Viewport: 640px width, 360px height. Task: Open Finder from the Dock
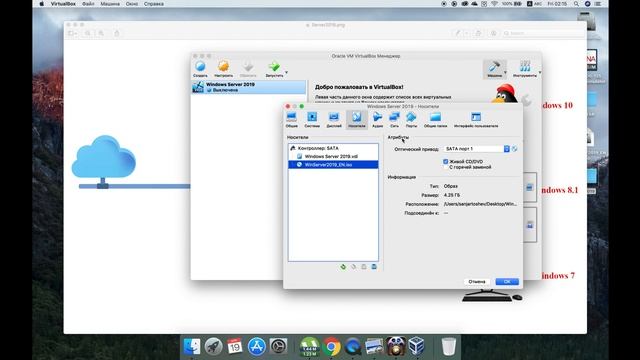192,347
